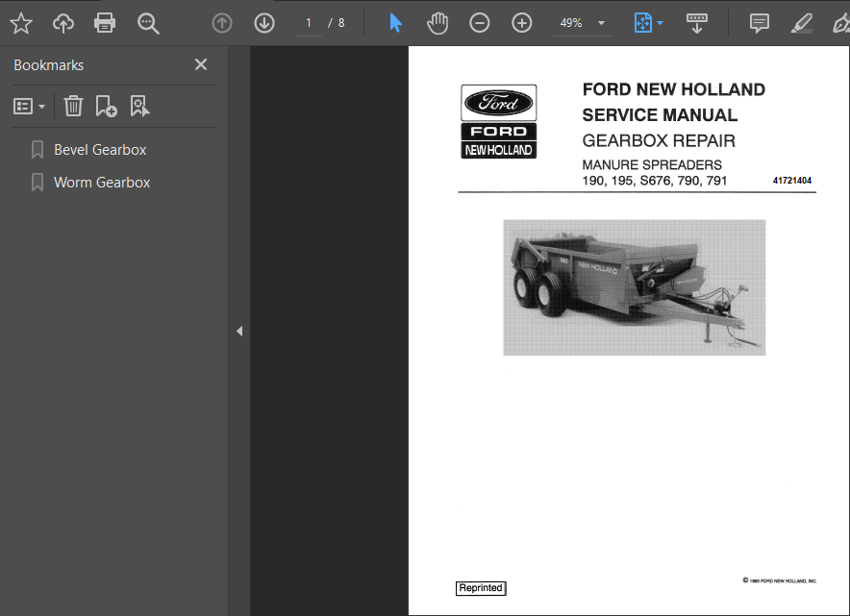
Task: Add a comment with the speech bubble icon
Action: pos(759,23)
